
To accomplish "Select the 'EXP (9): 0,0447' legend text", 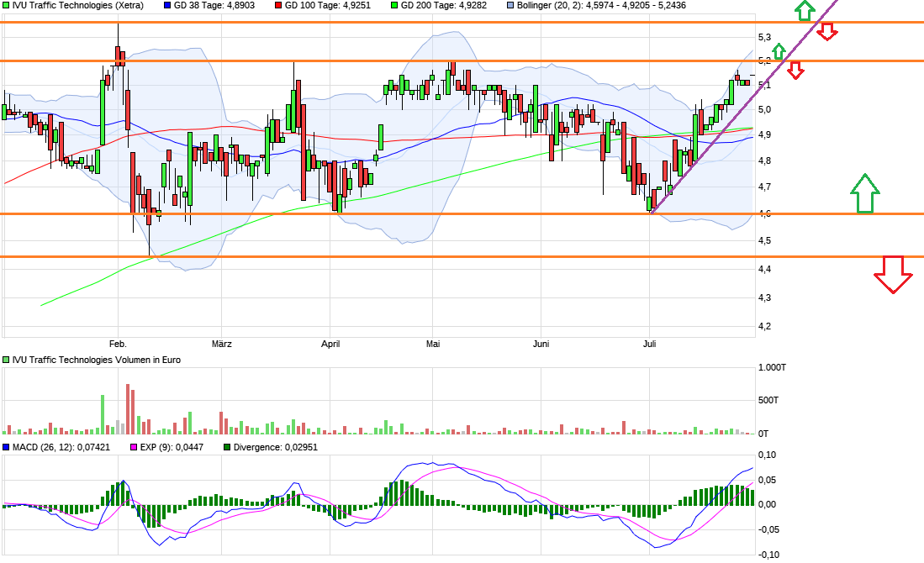I will [172, 448].
